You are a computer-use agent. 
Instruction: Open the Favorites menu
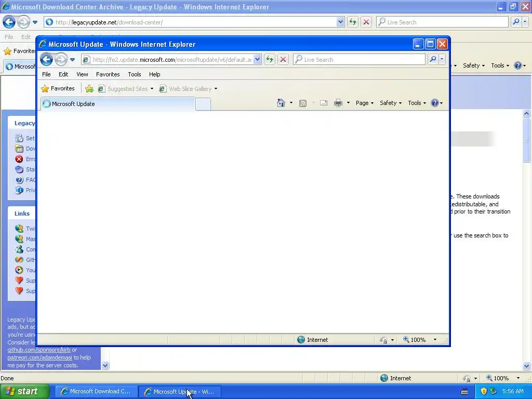(x=108, y=74)
